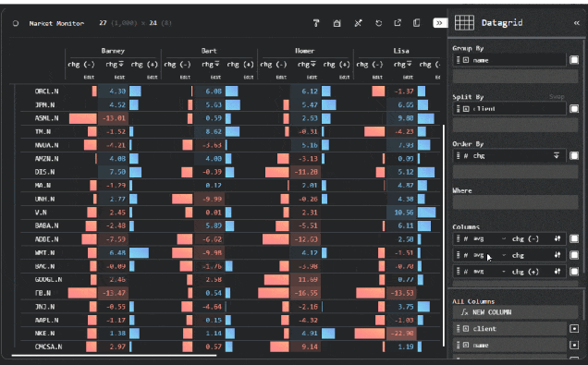Click the copy to clipboard icon
This screenshot has height=365, width=588.
click(x=417, y=23)
